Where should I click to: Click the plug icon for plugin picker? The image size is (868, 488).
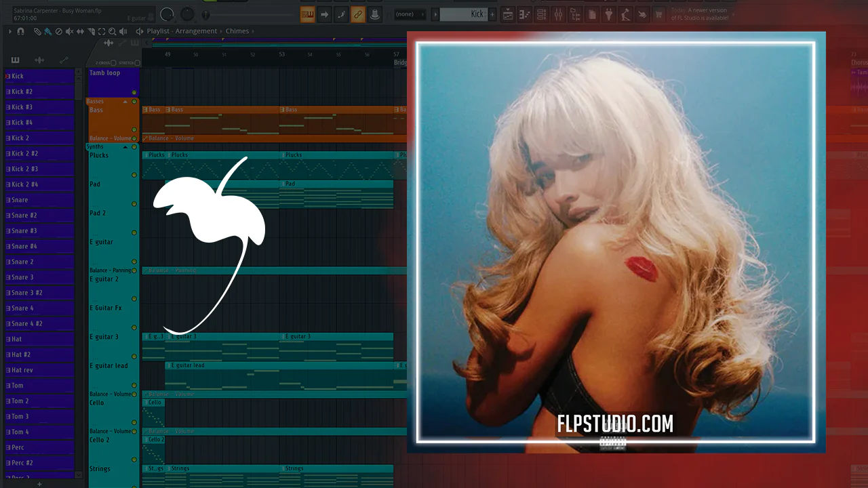(x=608, y=14)
